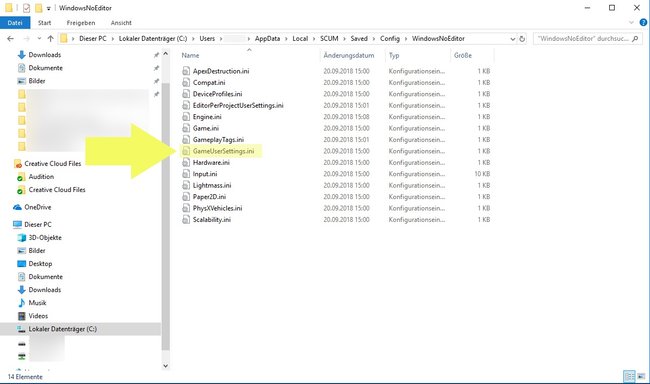Sort by Größe column header

point(463,55)
